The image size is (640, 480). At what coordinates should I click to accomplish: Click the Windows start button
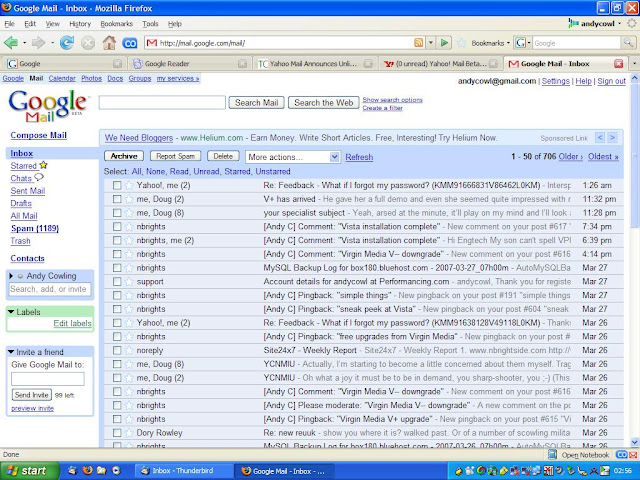tap(29, 471)
